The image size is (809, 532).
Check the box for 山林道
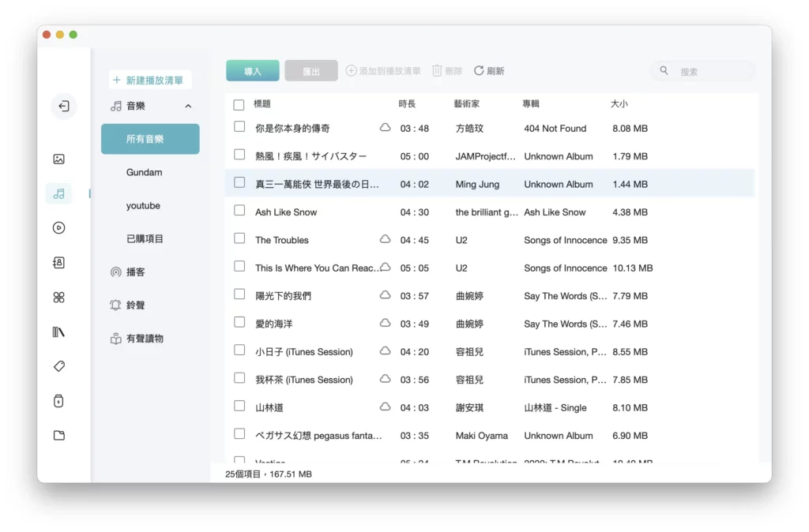239,406
